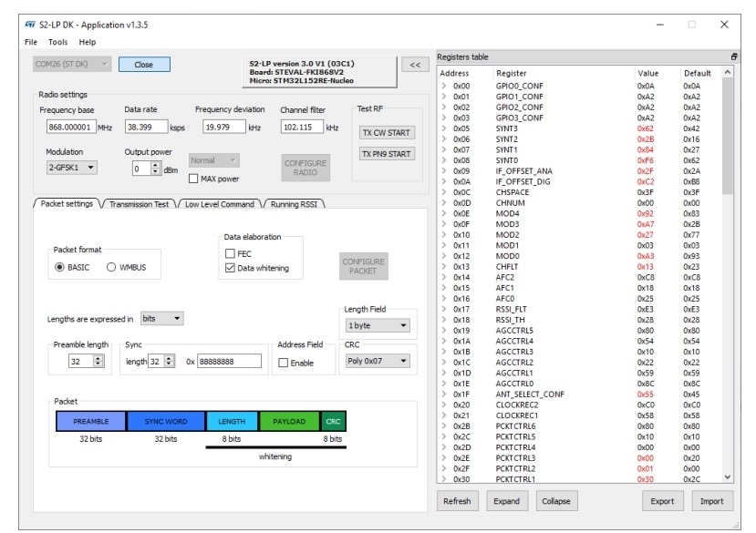Open the Tools menu
This screenshot has height=533, width=756.
click(57, 42)
